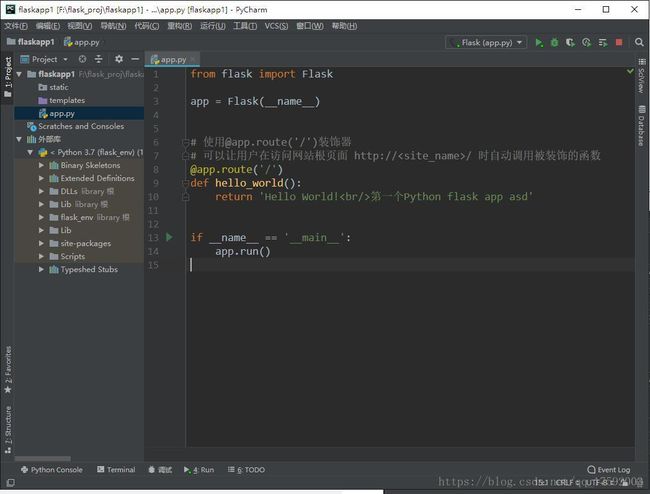Select the static folder in tree
This screenshot has width=650, height=494.
58,87
